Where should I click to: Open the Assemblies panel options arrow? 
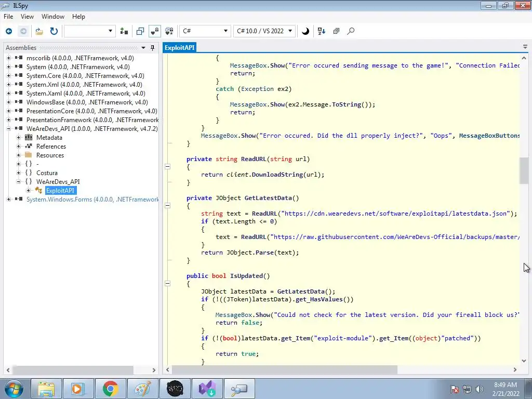point(143,48)
